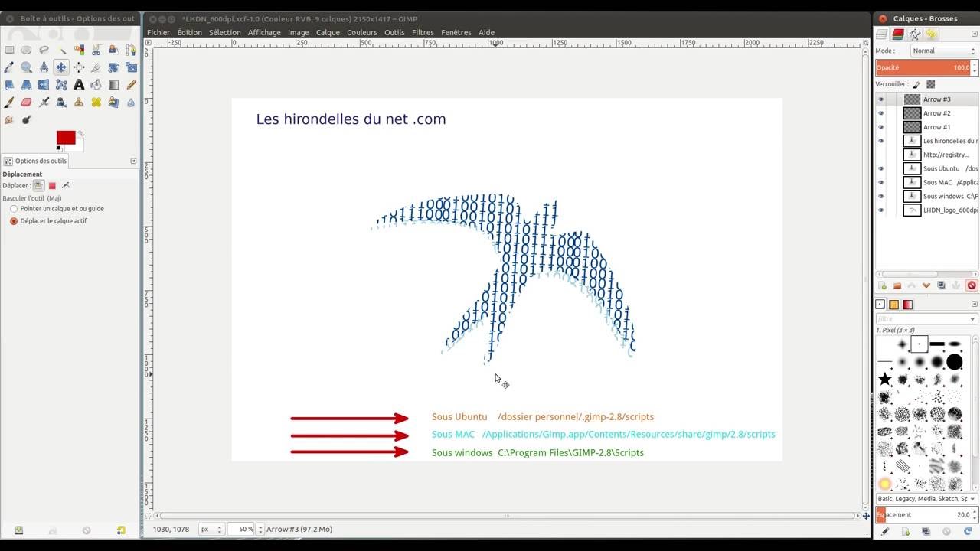Select the LHDN_logo_600dpi layer thumbnail

pos(912,210)
